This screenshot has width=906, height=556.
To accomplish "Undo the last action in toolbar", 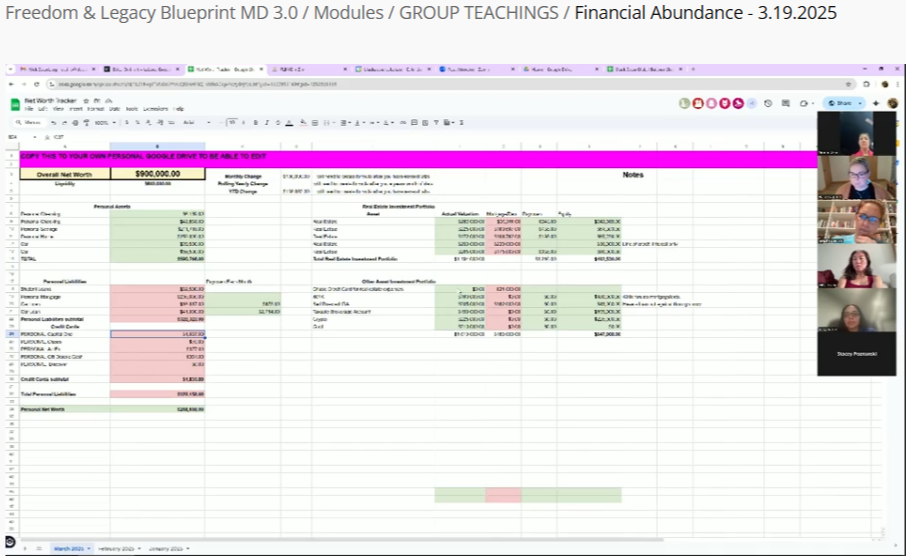I will [x=54, y=123].
